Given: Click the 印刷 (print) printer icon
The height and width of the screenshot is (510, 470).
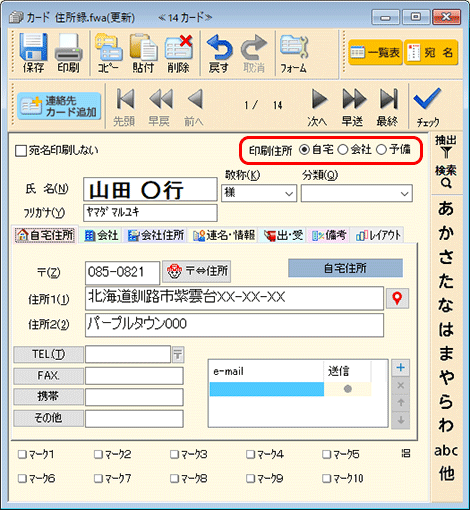Looking at the screenshot, I should (68, 47).
